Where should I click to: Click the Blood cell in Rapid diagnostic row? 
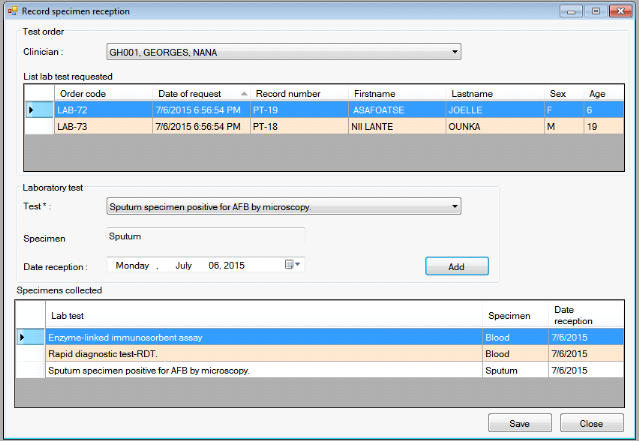coord(515,353)
